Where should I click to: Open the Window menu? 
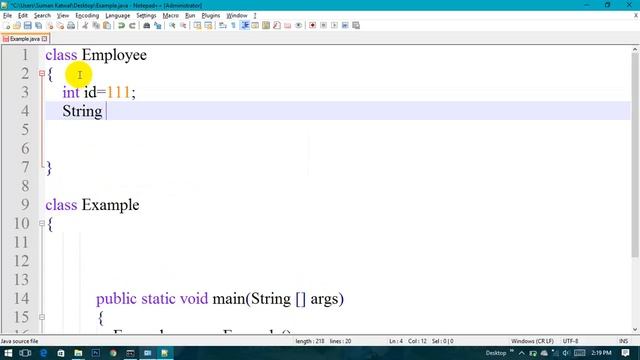(x=237, y=16)
